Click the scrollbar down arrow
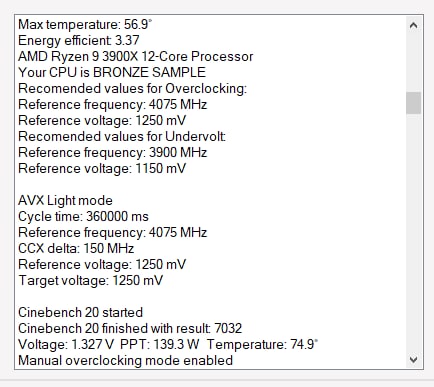434x387 pixels. [413, 360]
